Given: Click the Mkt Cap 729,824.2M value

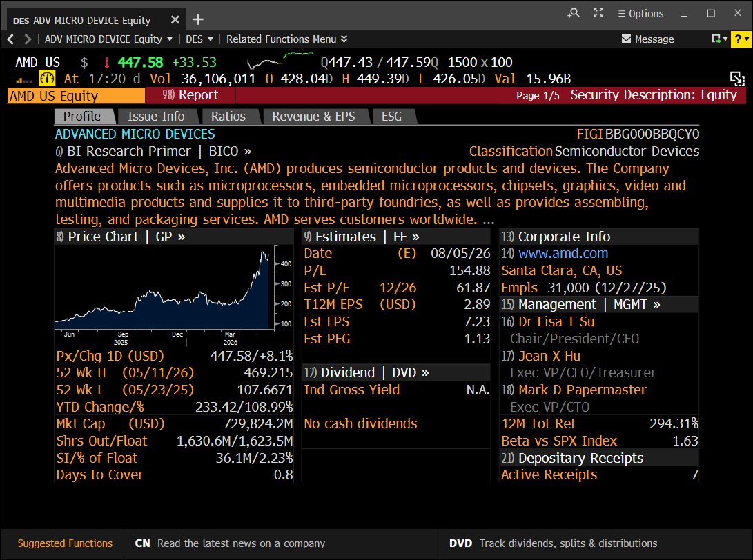Looking at the screenshot, I should click(x=258, y=424).
